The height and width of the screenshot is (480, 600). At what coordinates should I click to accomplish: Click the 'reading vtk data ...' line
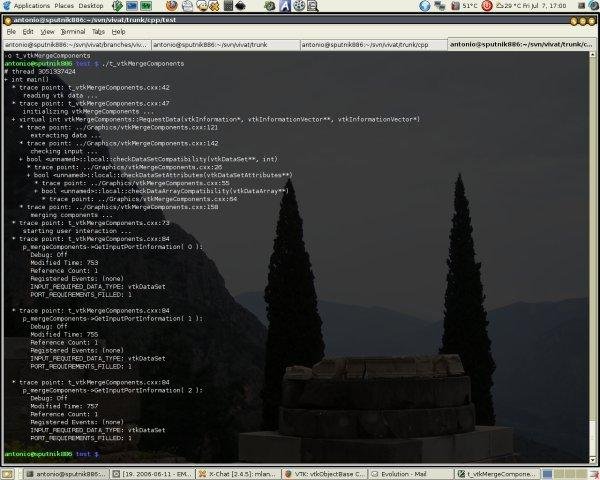click(60, 96)
